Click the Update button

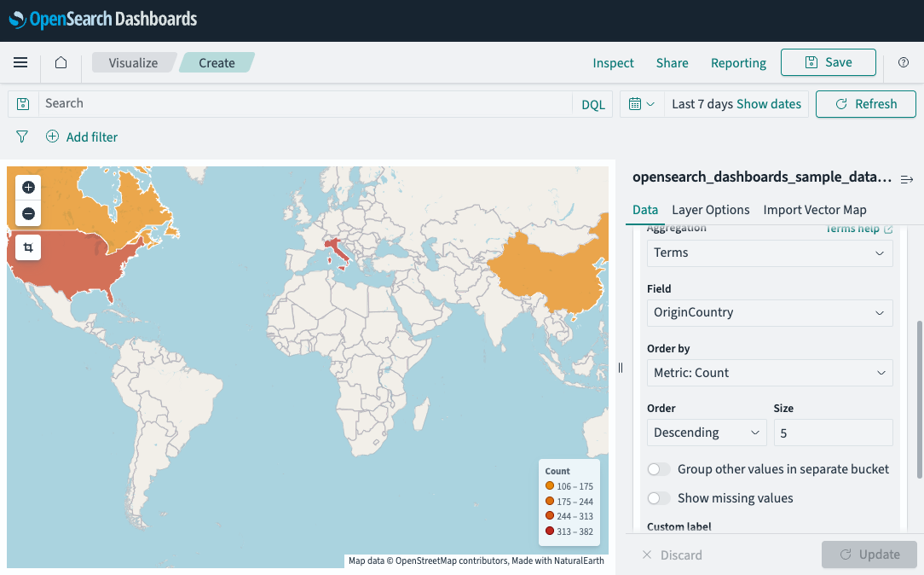(x=869, y=555)
